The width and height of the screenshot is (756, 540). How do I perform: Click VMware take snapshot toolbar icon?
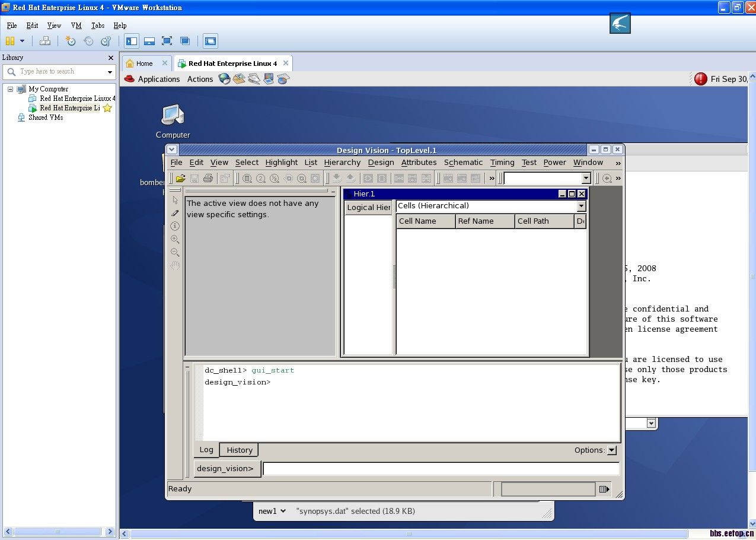71,41
